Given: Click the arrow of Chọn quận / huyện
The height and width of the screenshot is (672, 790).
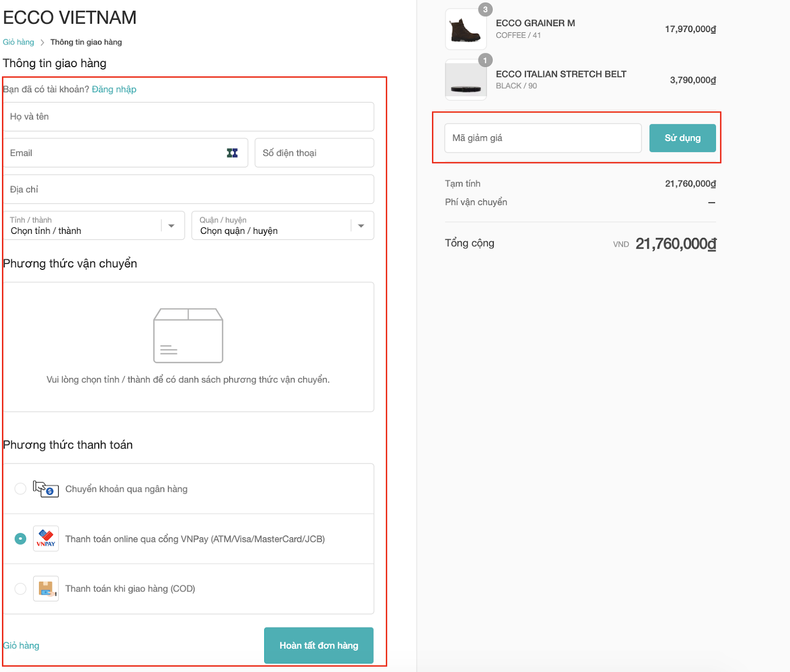Looking at the screenshot, I should [x=361, y=226].
